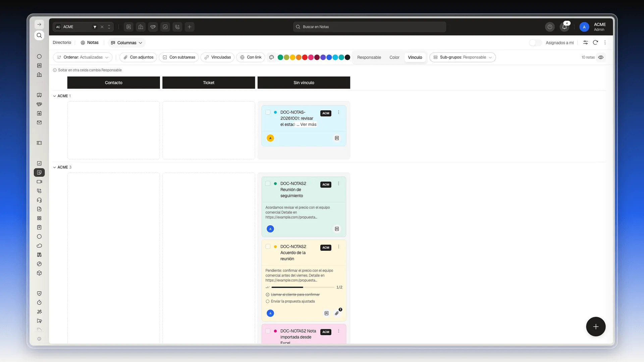Open the Columnas view dropdown

pyautogui.click(x=127, y=43)
